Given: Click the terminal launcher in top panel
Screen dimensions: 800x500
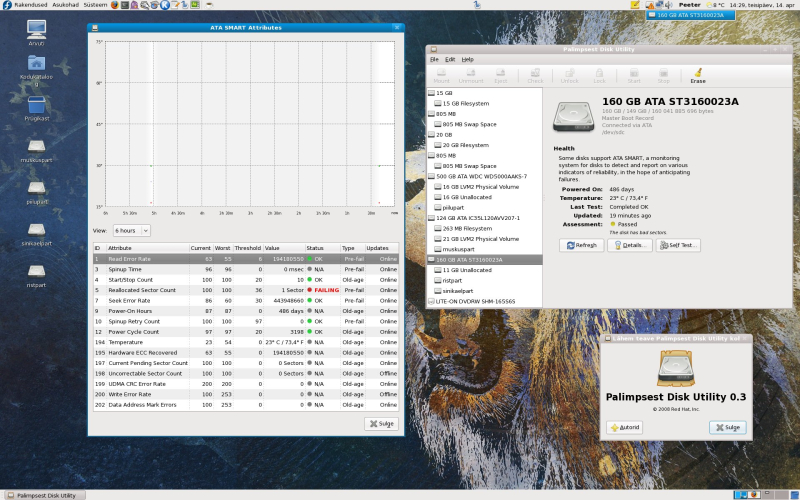Looking at the screenshot, I should [124, 5].
